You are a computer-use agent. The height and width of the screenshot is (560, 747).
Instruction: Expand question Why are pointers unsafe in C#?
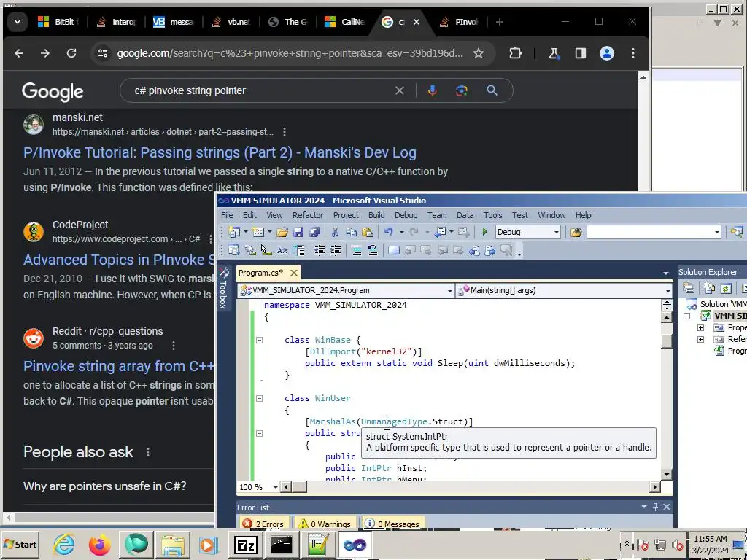[105, 486]
